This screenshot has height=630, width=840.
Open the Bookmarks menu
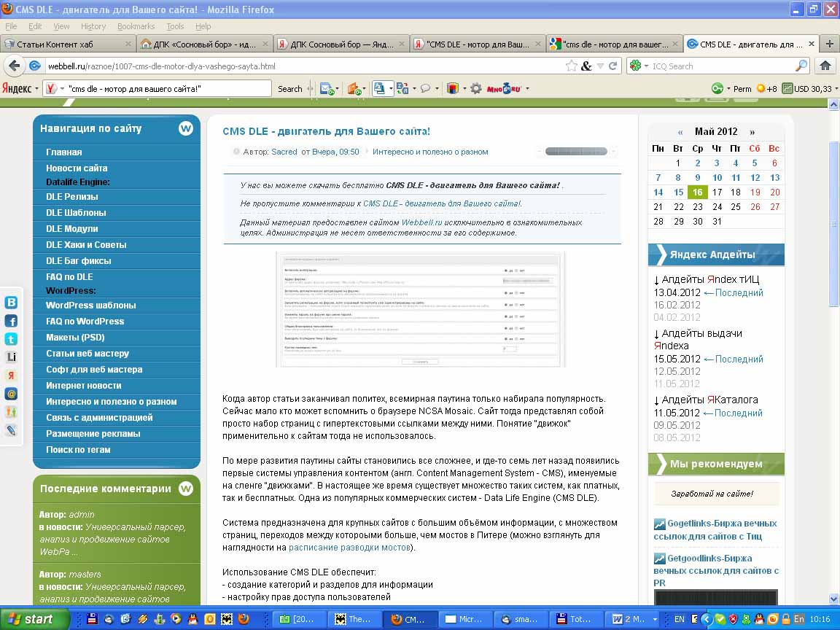click(136, 26)
